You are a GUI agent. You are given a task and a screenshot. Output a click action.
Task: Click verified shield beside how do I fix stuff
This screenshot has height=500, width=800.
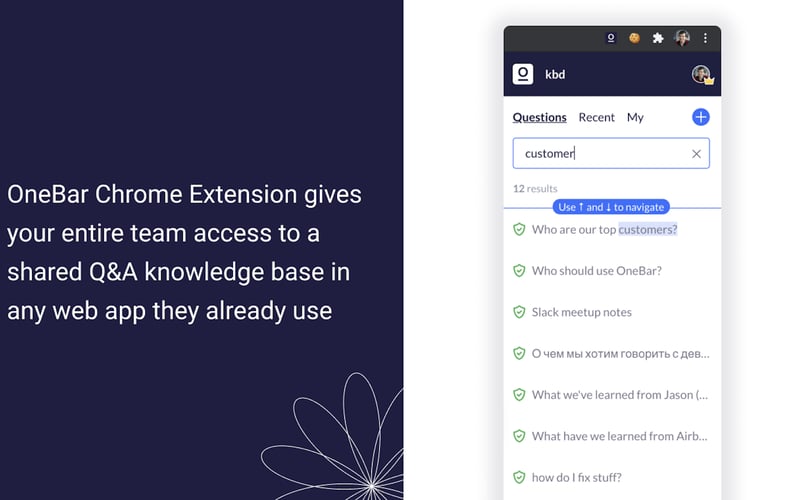point(519,478)
